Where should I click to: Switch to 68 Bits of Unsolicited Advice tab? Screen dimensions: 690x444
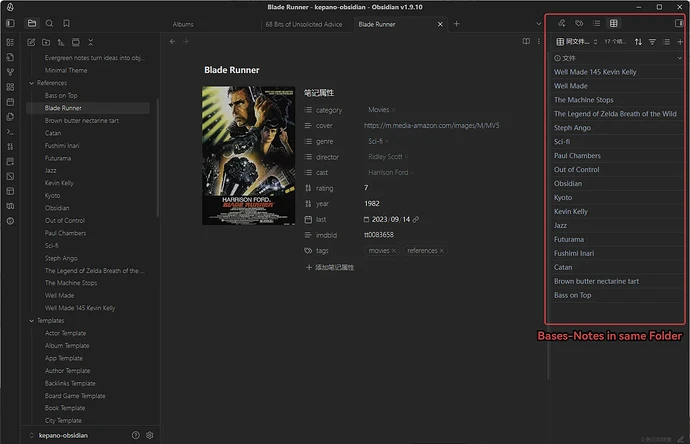304,24
